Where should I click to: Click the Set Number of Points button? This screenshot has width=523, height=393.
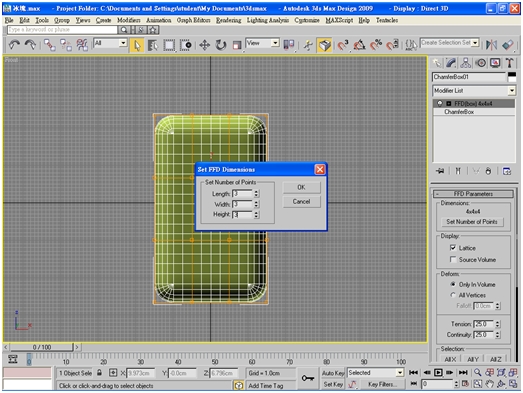pyautogui.click(x=472, y=222)
